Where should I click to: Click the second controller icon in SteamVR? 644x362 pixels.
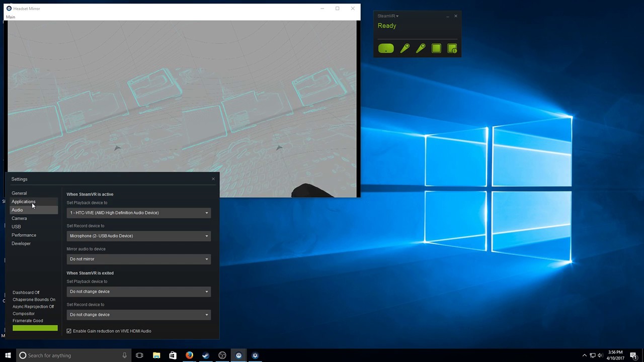pos(421,48)
